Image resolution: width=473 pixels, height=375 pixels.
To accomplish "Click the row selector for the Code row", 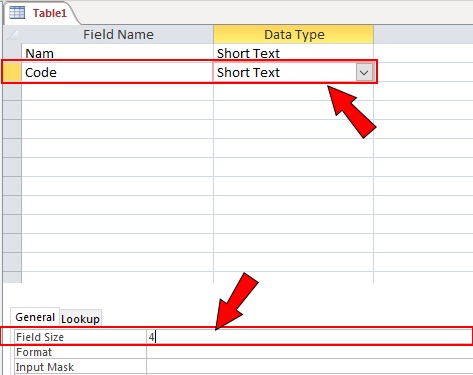I will tap(12, 72).
